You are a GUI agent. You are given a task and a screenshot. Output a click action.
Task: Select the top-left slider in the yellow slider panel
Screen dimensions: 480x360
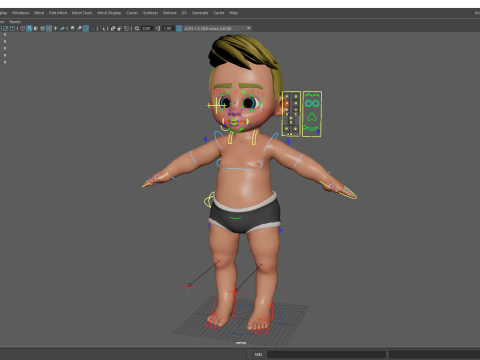[x=287, y=96]
